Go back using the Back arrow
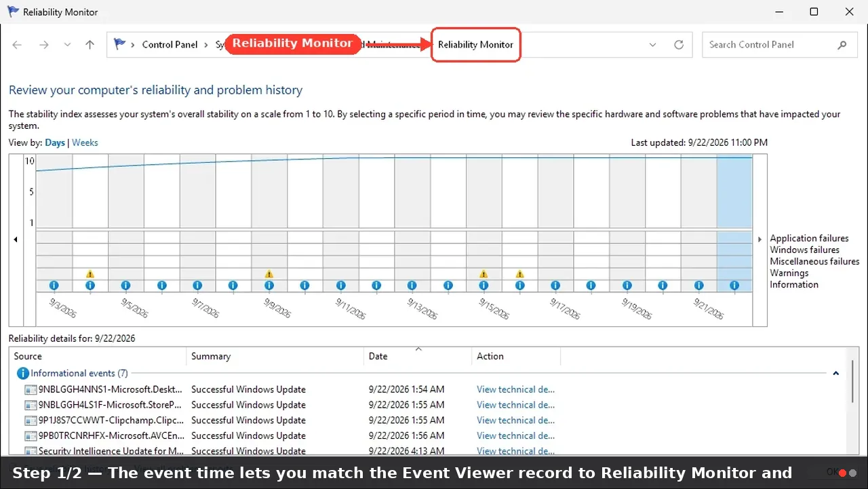868x489 pixels. click(x=18, y=45)
